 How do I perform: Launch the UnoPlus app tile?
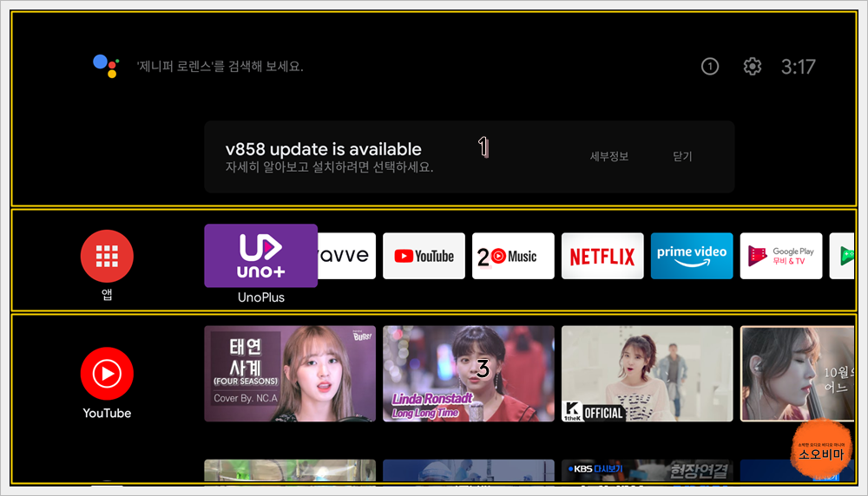click(x=260, y=256)
